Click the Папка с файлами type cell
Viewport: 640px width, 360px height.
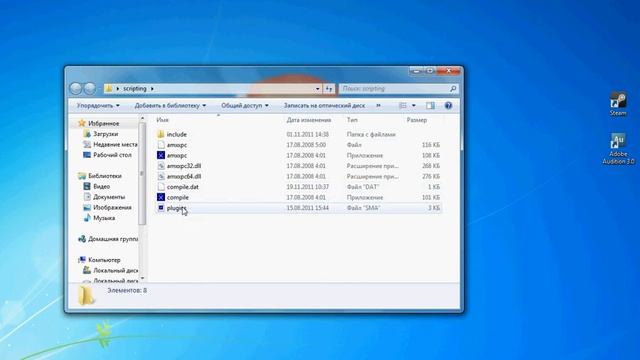[x=371, y=134]
